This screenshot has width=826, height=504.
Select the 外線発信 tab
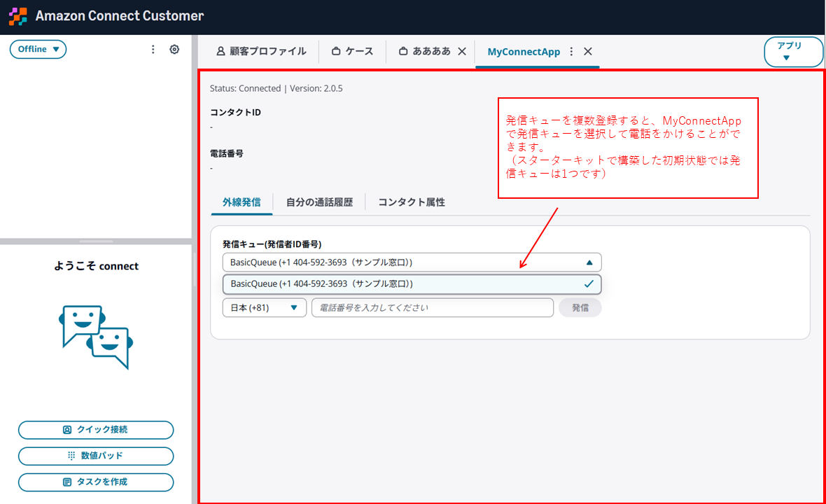coord(241,202)
